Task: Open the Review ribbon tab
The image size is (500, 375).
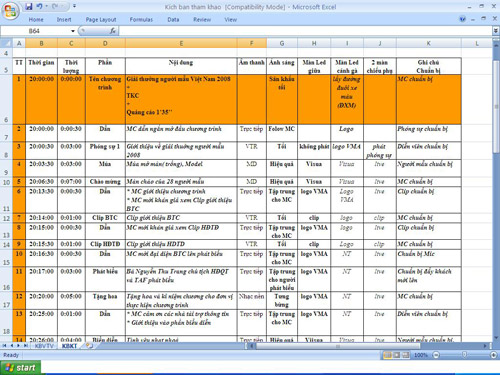Action: coord(202,20)
